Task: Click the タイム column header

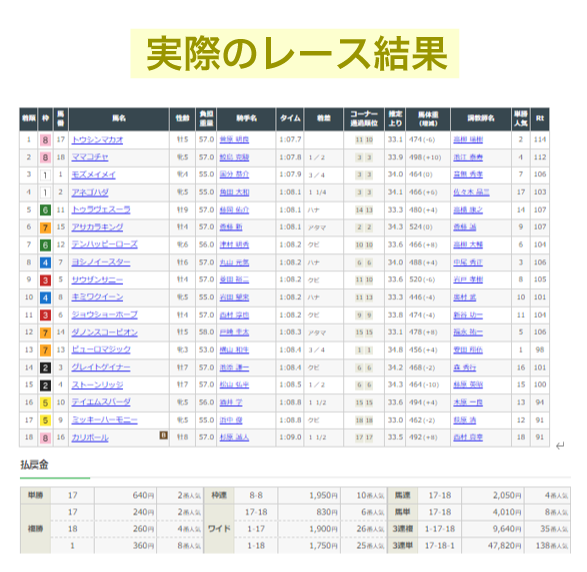Action: tap(290, 119)
